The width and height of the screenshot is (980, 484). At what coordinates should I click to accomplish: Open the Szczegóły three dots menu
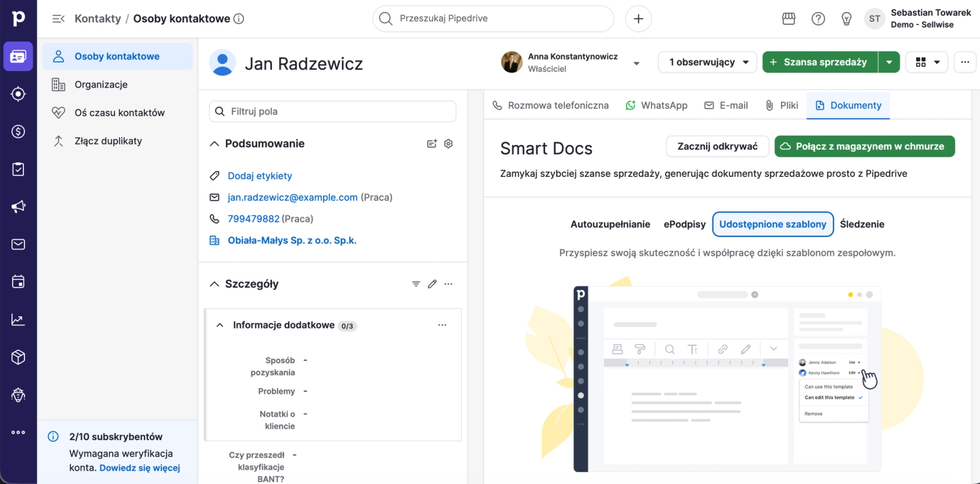(x=448, y=284)
